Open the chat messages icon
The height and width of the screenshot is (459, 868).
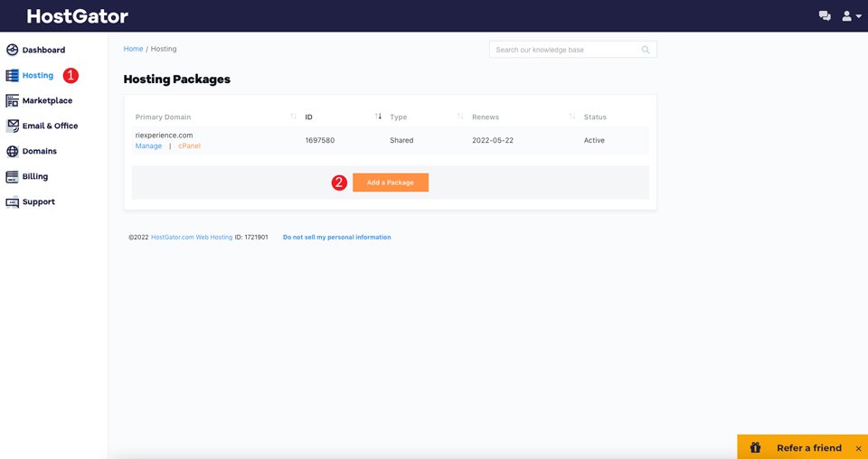point(825,16)
